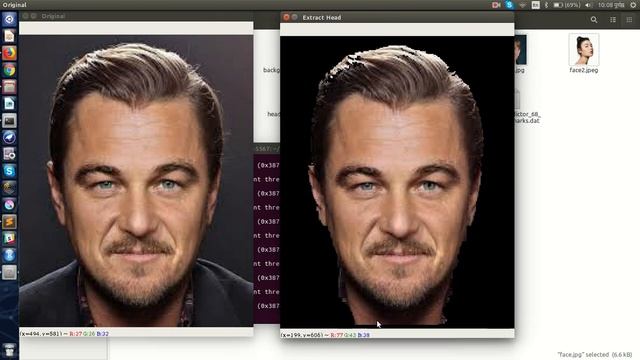Image resolution: width=640 pixels, height=360 pixels.
Task: Click the extracted head image
Action: [397, 182]
